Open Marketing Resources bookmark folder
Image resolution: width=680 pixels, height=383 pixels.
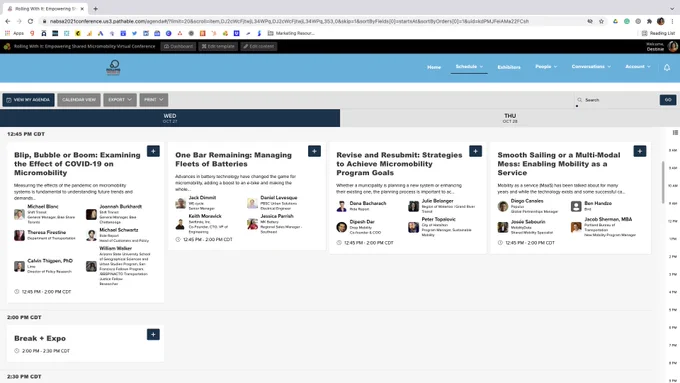291,33
